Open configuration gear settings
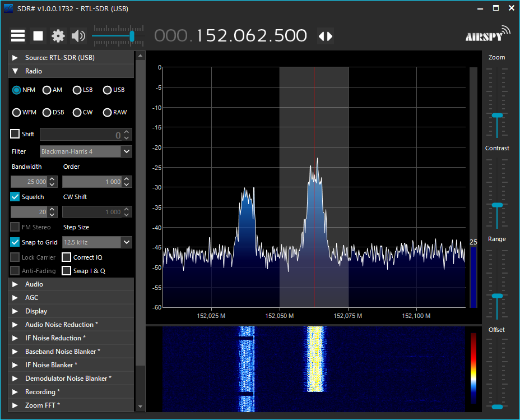Screen dimensions: 520x420 tap(58, 36)
